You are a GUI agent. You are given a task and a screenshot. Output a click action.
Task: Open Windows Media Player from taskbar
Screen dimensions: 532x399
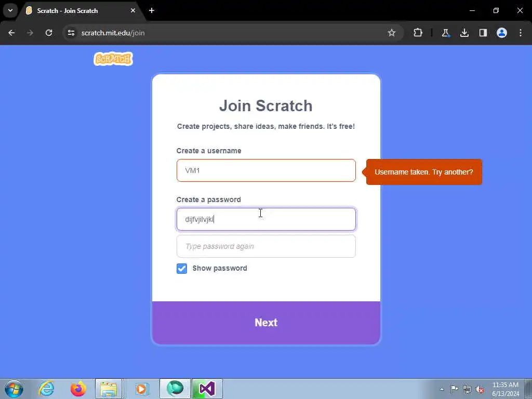[141, 389]
